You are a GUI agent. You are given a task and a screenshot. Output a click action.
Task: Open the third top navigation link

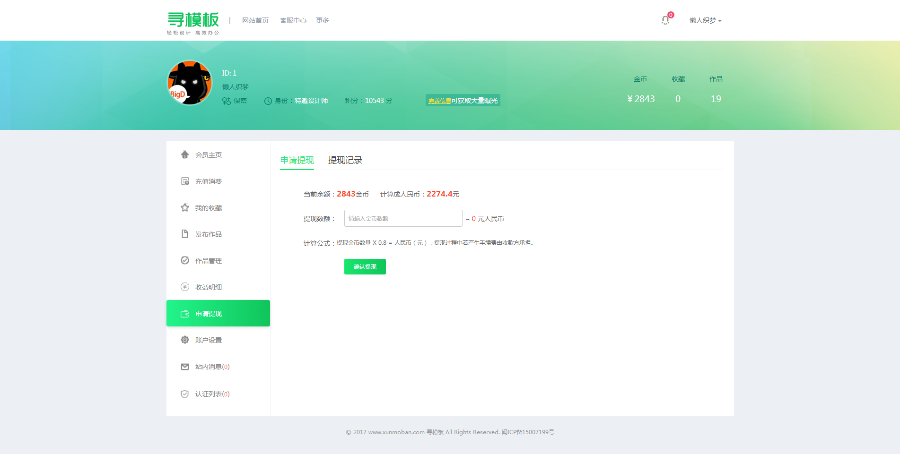click(x=323, y=20)
